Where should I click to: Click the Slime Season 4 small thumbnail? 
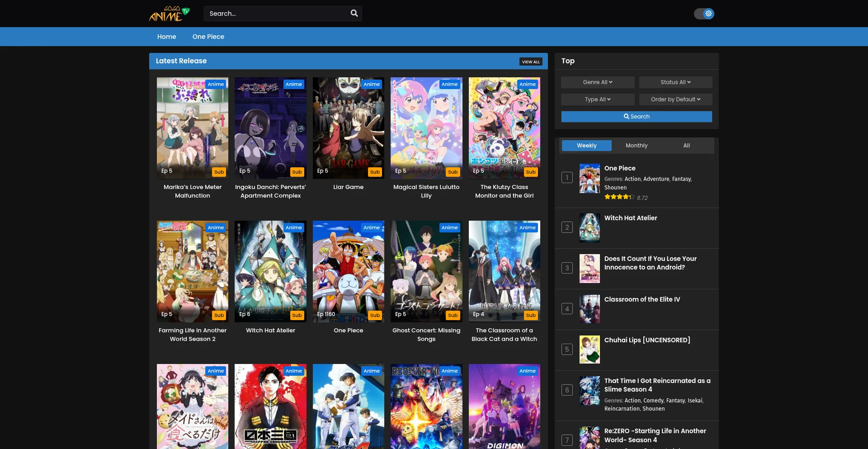(590, 391)
